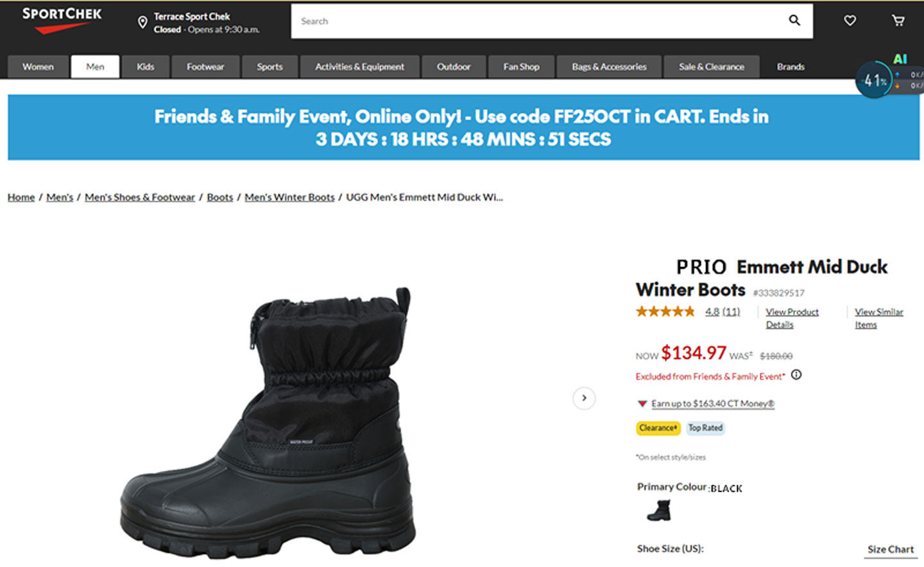
Task: Click the store location pin icon
Action: tap(142, 23)
